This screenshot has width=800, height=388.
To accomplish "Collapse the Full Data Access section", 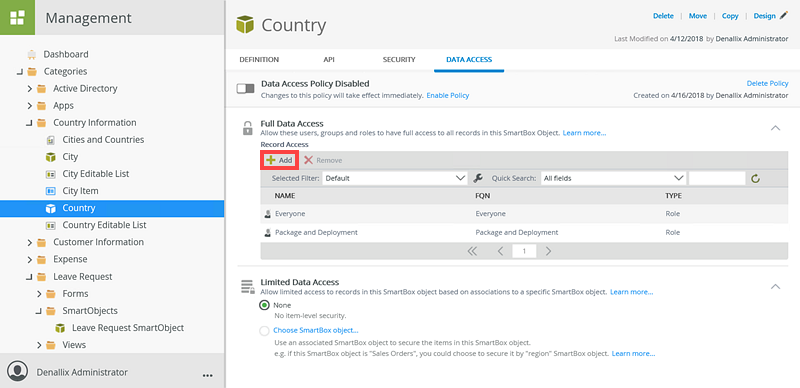I will click(x=775, y=128).
